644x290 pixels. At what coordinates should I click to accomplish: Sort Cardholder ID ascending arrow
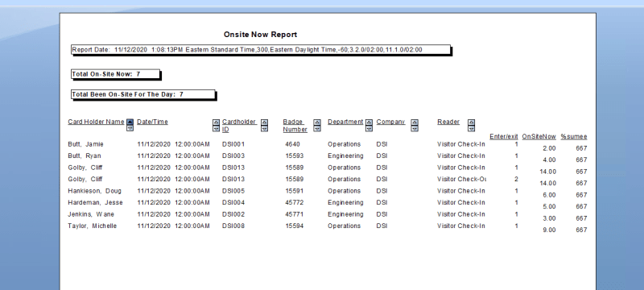click(x=265, y=122)
